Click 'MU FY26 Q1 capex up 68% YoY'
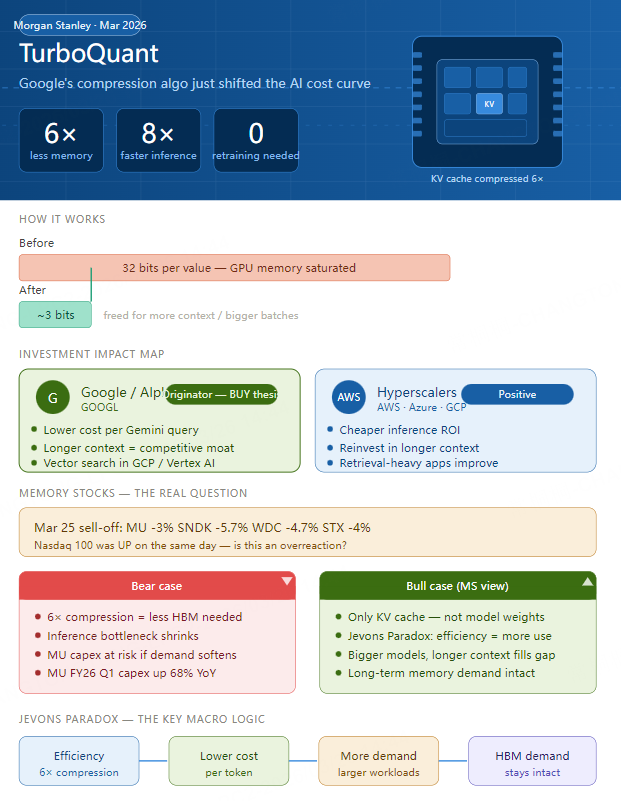This screenshot has height=801, width=621. pos(132,673)
